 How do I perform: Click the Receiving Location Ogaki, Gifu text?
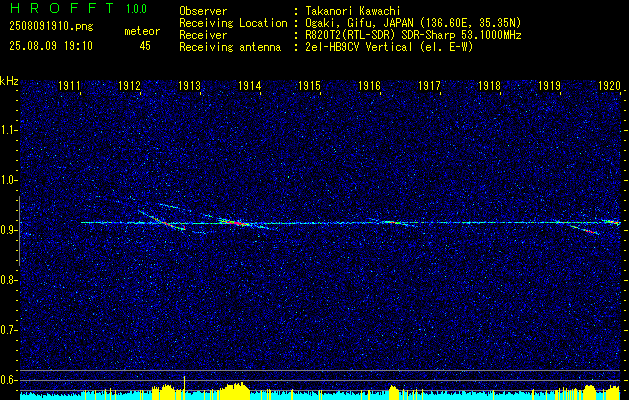412,23
